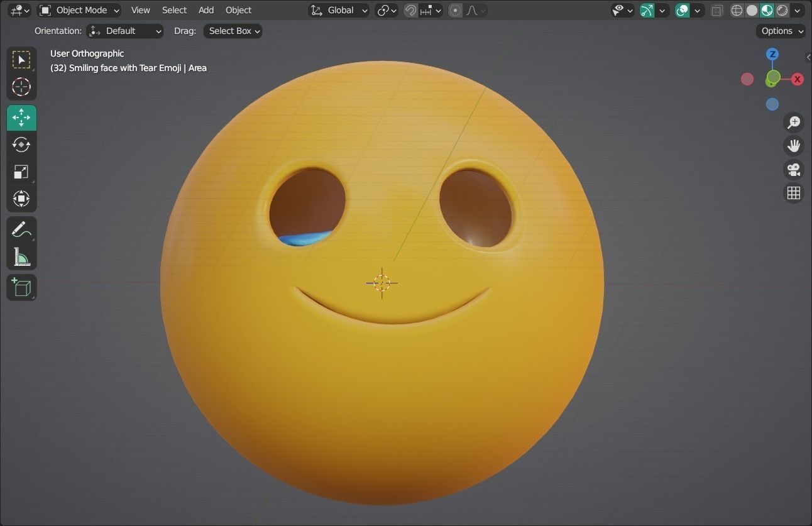Click the negative Z blue circle on gizmo
The width and height of the screenshot is (812, 526).
(x=772, y=104)
